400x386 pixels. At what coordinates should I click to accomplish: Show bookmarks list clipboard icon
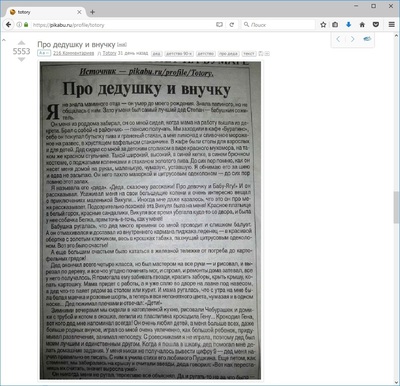335,25
